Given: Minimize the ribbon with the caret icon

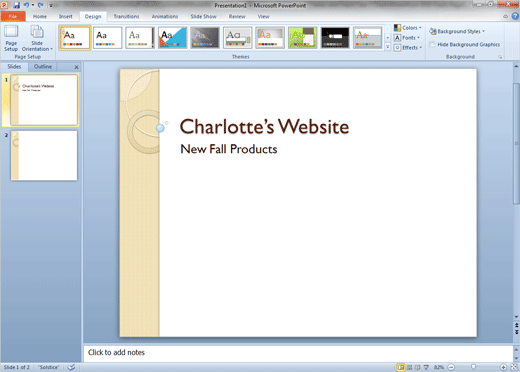Looking at the screenshot, I should click(x=506, y=16).
